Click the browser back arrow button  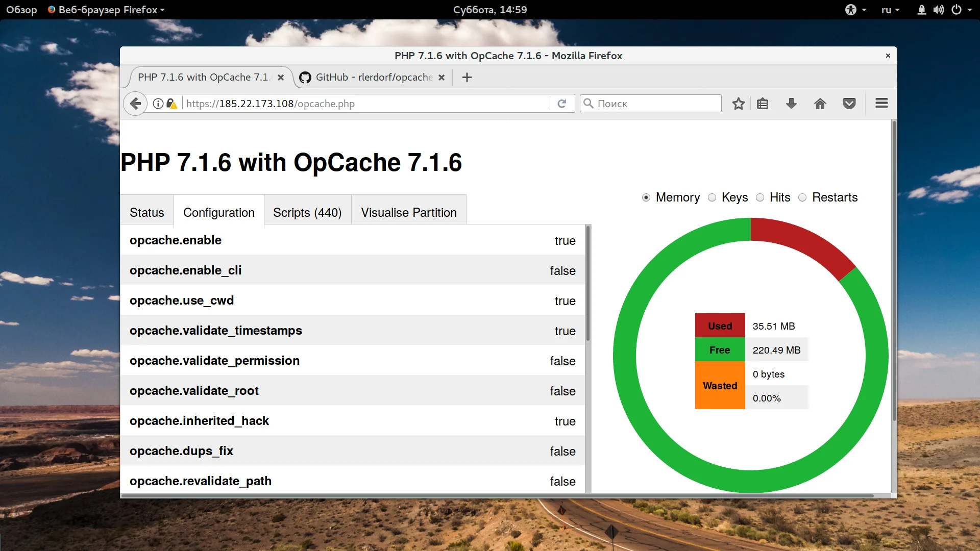point(135,104)
